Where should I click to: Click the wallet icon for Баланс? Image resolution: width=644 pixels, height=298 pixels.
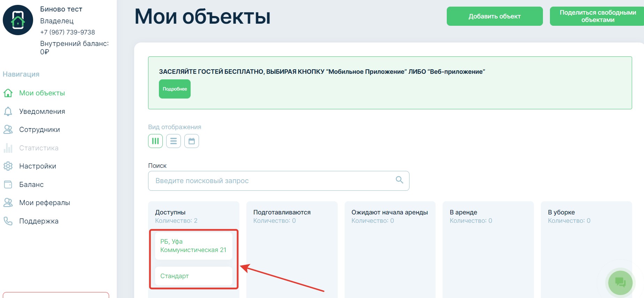click(x=8, y=185)
